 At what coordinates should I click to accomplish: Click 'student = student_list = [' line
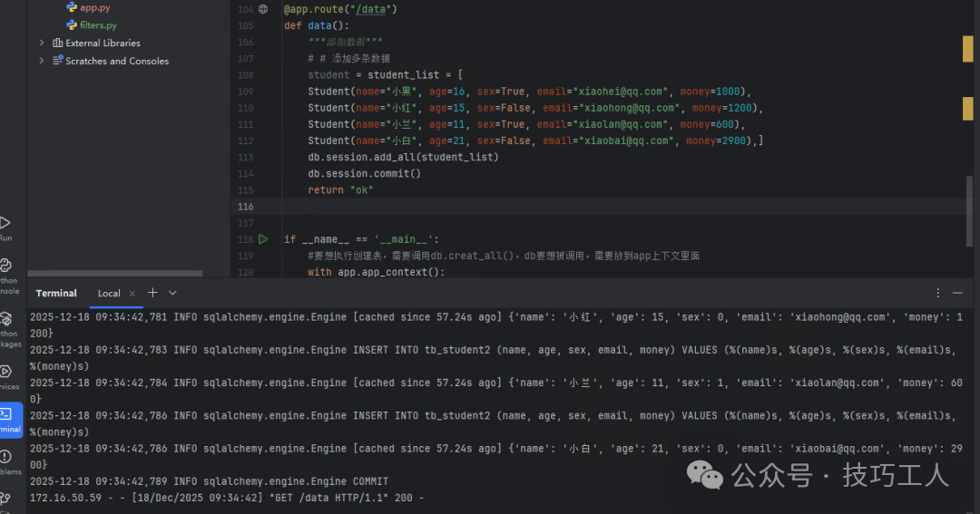(x=385, y=75)
